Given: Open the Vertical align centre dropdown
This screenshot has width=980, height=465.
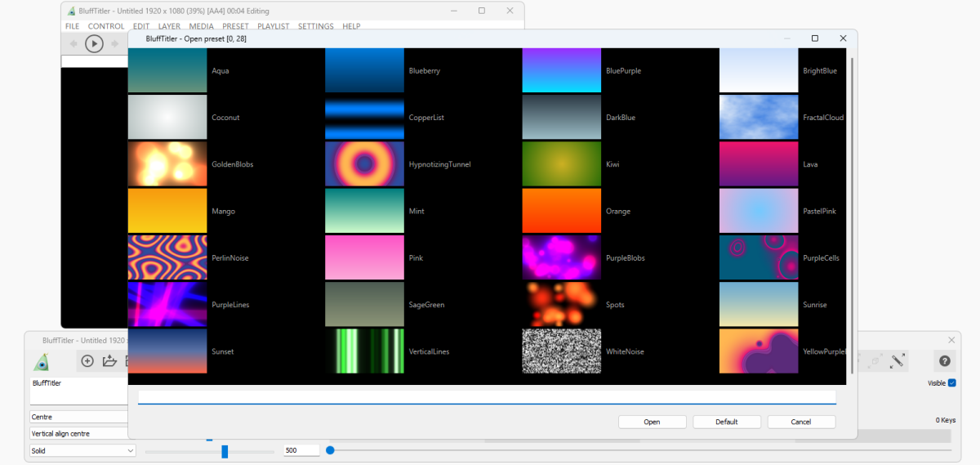Looking at the screenshot, I should tap(78, 433).
